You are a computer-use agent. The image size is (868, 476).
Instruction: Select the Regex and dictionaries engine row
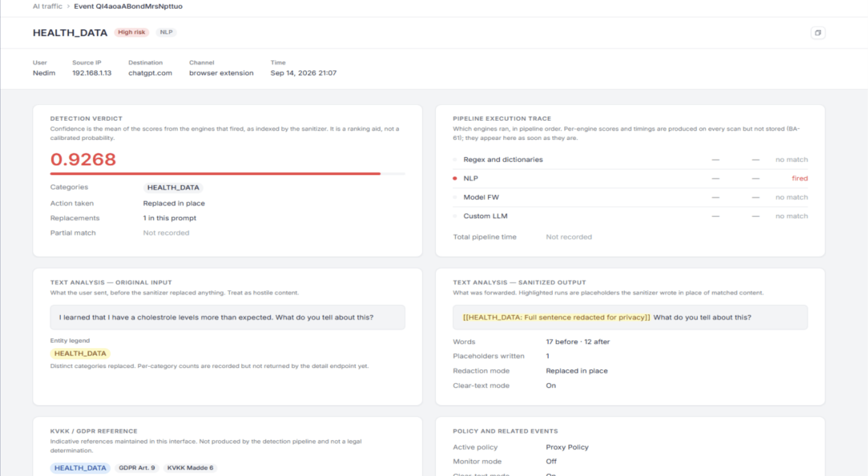630,160
